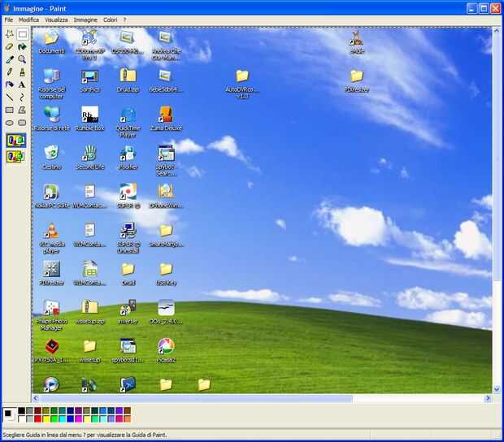Maximize the Paint window
This screenshot has width=504, height=442.
[484, 8]
